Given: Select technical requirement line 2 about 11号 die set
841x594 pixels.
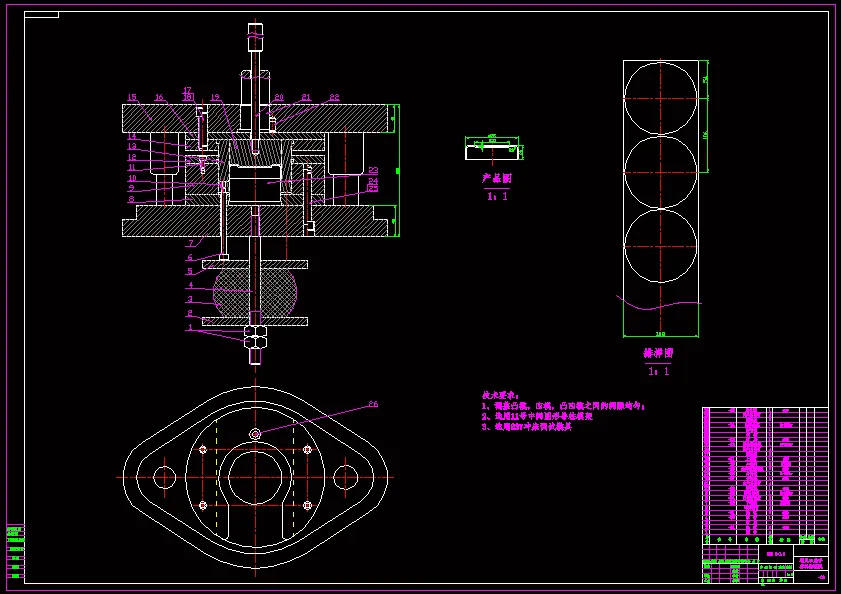Looking at the screenshot, I should [537, 416].
